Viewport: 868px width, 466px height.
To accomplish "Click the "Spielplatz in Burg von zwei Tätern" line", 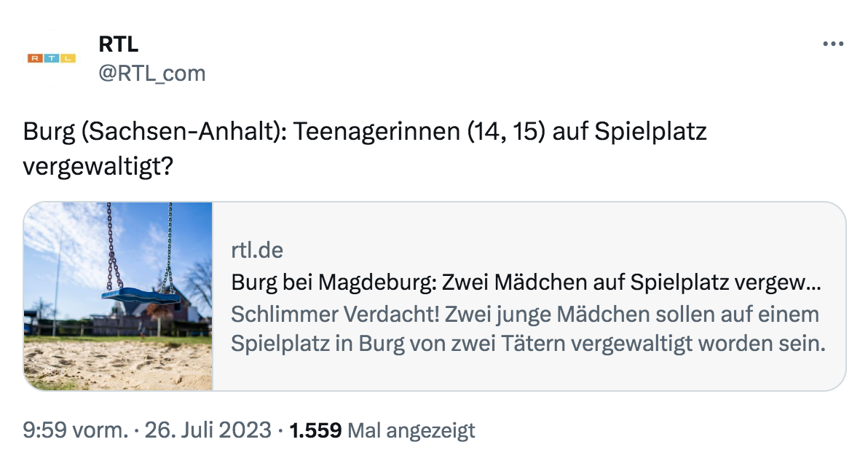I will (527, 344).
